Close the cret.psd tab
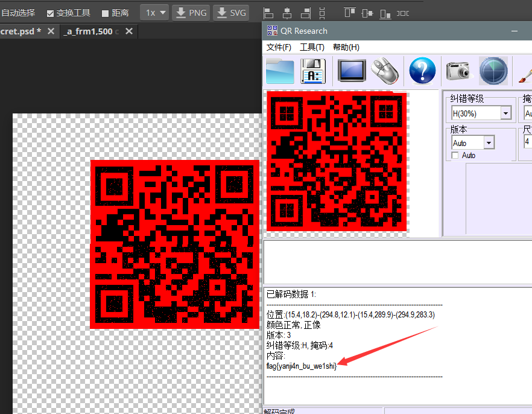Viewport: 532px width, 414px height. tap(51, 31)
